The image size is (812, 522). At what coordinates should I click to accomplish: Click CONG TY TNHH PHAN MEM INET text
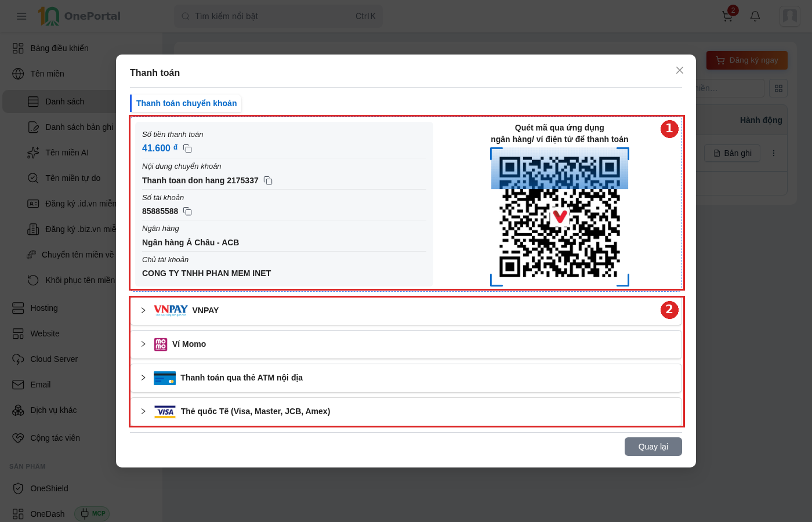coord(206,273)
